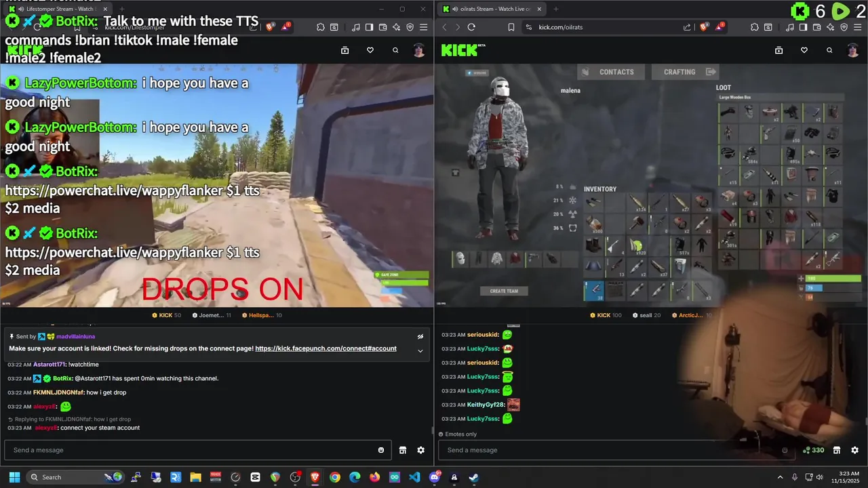The image size is (868, 488).
Task: Open extensions puzzle icon in oilrats window
Action: pyautogui.click(x=754, y=27)
